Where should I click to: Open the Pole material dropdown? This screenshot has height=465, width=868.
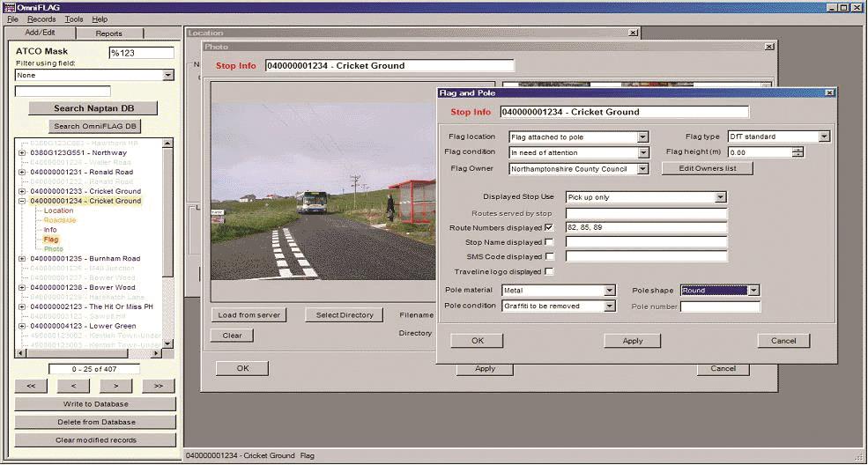point(610,291)
